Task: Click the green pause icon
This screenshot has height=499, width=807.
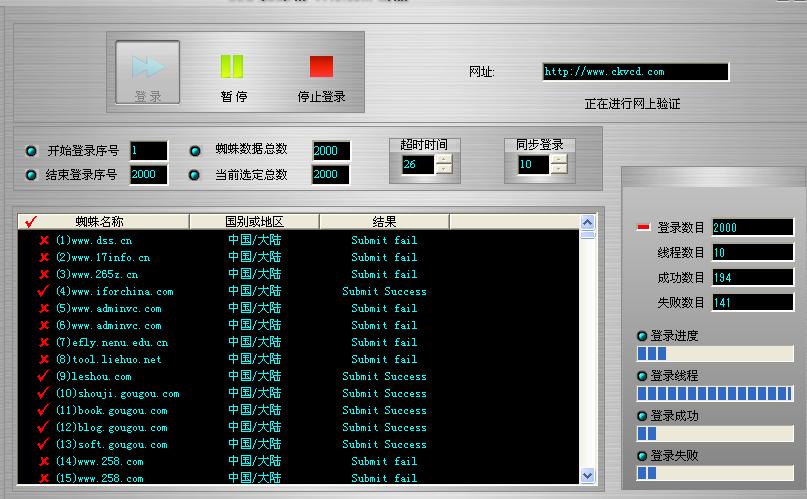Action: [232, 66]
